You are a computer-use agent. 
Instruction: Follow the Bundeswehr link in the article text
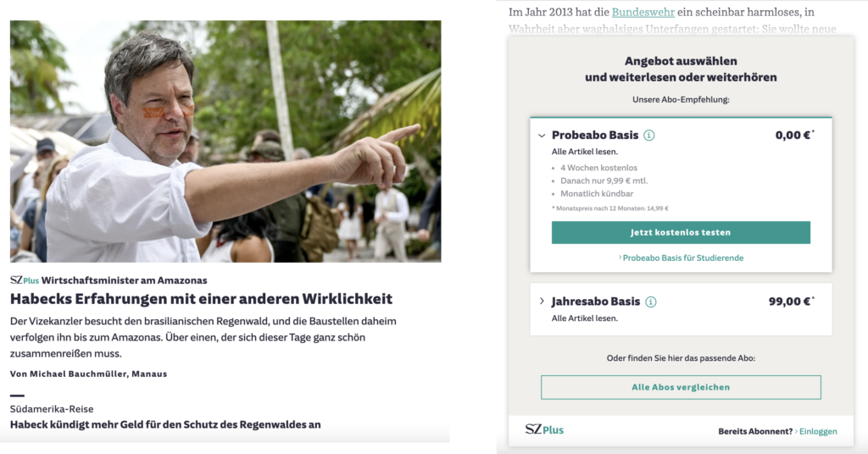point(643,12)
